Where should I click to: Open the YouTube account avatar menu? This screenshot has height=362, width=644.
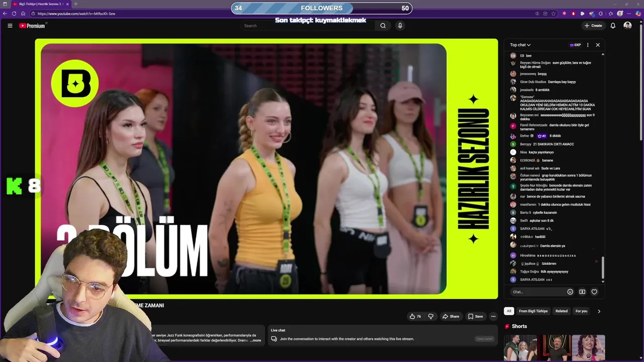[x=627, y=26]
